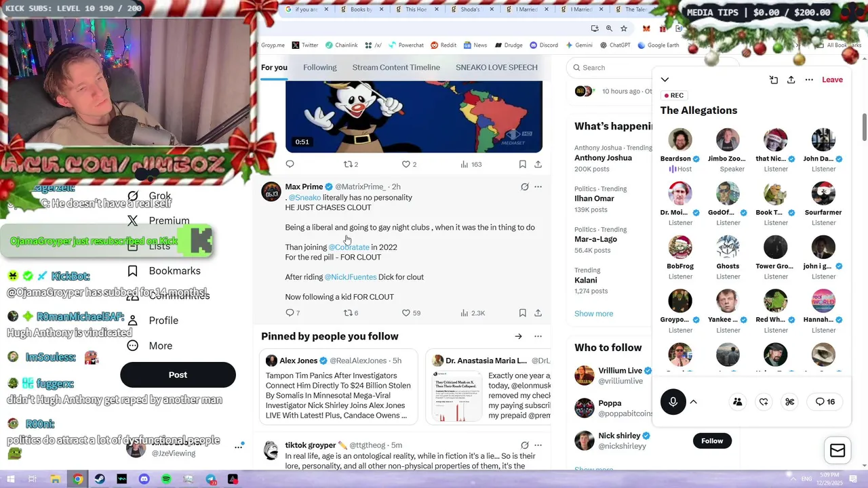
Task: Open Space more options menu
Action: [809, 80]
